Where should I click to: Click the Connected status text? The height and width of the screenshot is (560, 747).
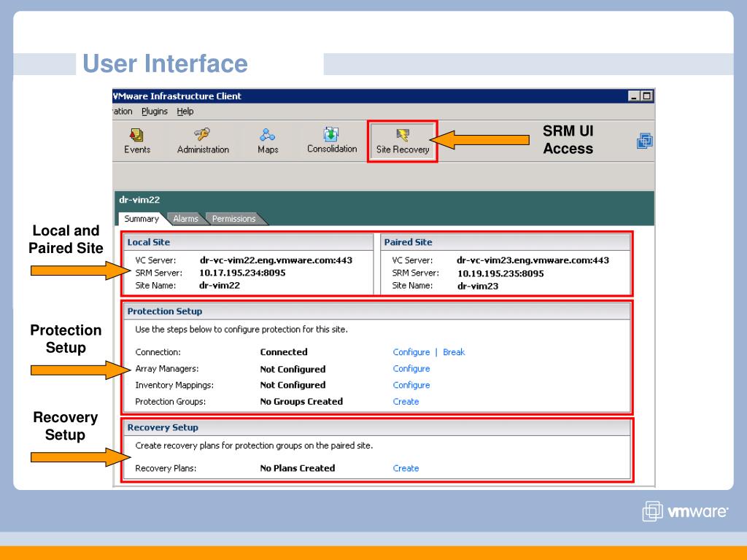pyautogui.click(x=284, y=352)
